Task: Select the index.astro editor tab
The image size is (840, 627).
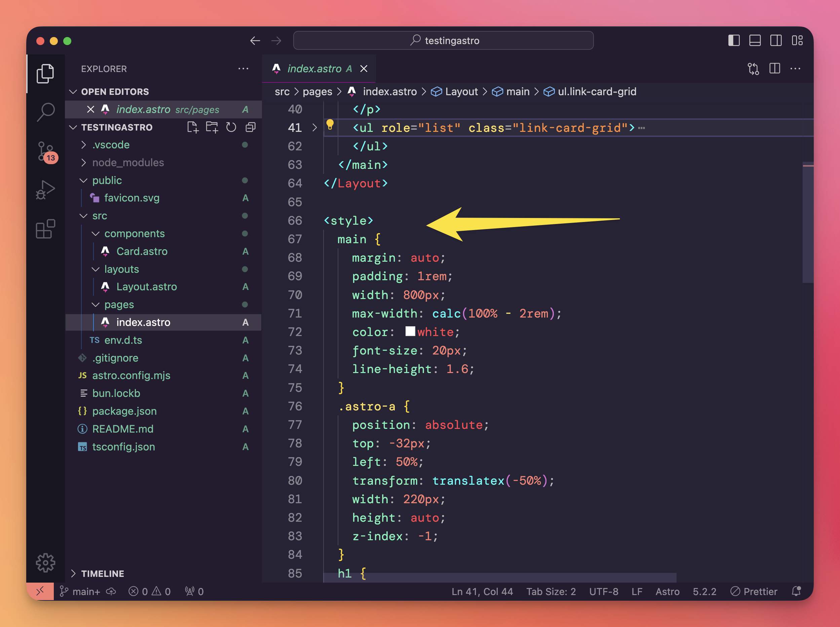Action: [x=314, y=69]
